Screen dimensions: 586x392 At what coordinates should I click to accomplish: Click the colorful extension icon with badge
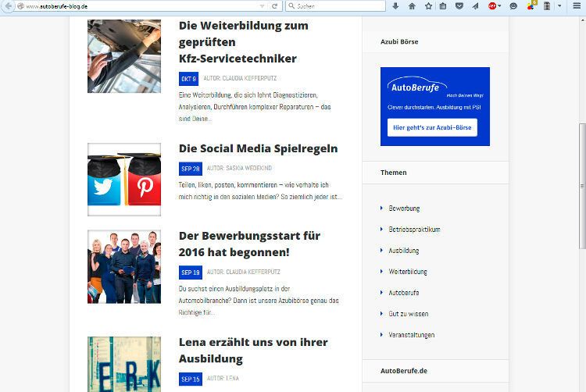click(x=531, y=5)
